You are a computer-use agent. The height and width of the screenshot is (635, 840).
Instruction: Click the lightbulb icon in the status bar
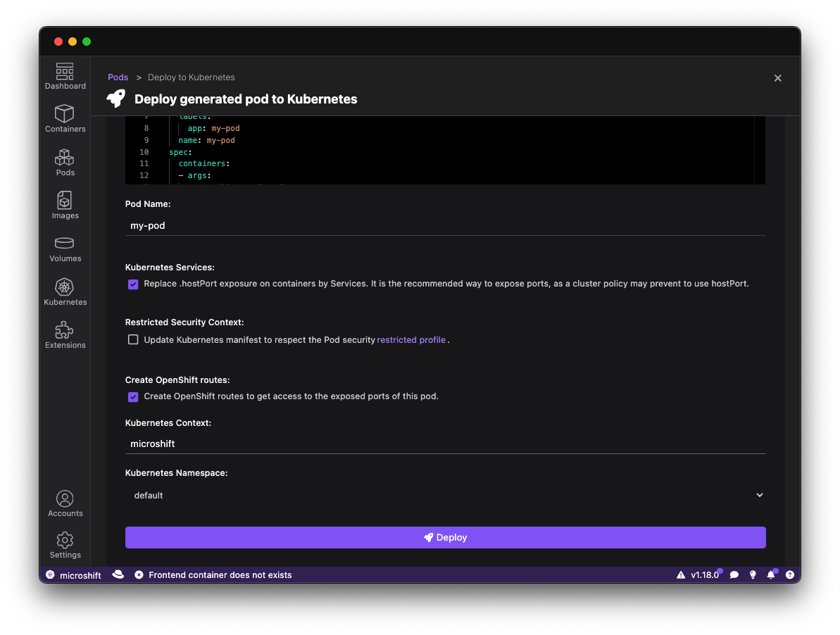click(x=753, y=575)
